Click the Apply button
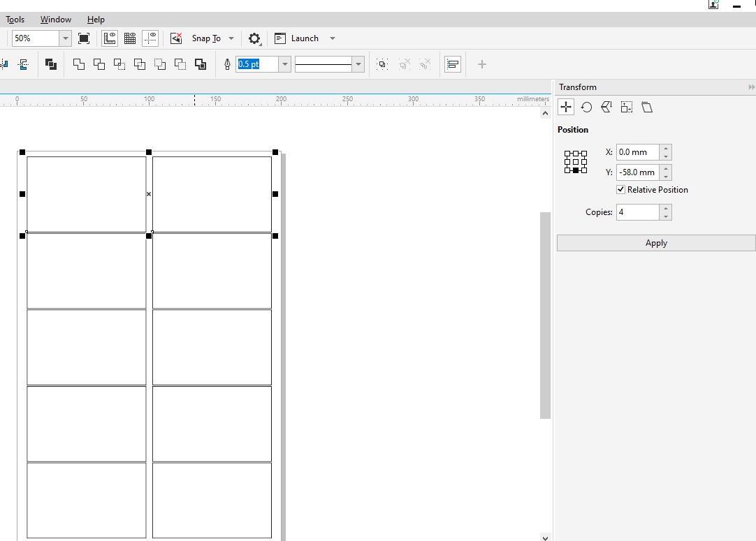The width and height of the screenshot is (756, 541). click(656, 243)
